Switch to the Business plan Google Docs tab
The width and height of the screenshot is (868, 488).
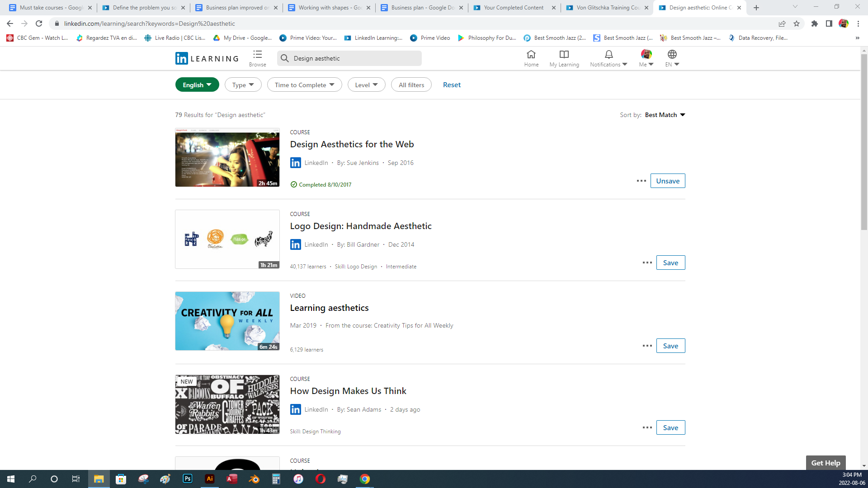click(x=422, y=8)
